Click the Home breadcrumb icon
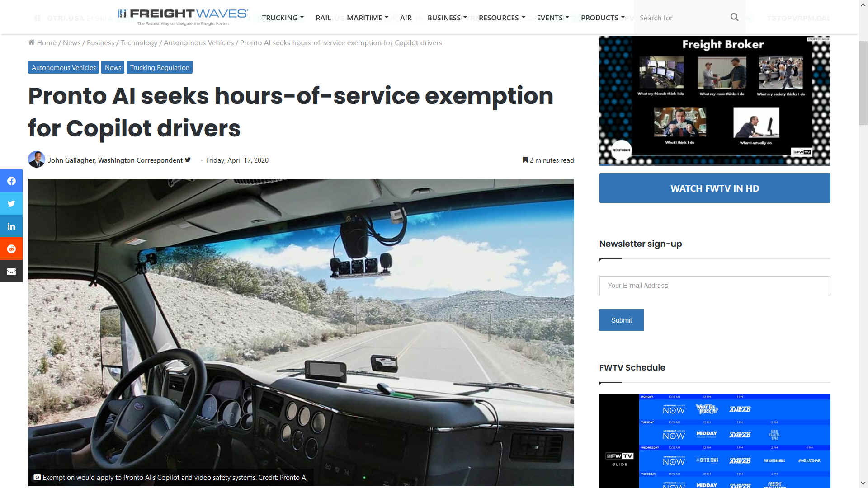This screenshot has height=488, width=868. pos(31,42)
